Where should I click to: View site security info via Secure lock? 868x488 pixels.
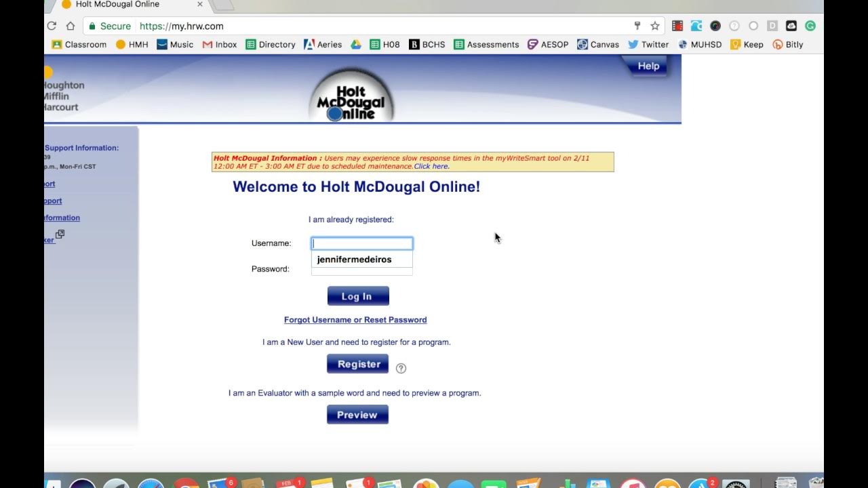109,26
